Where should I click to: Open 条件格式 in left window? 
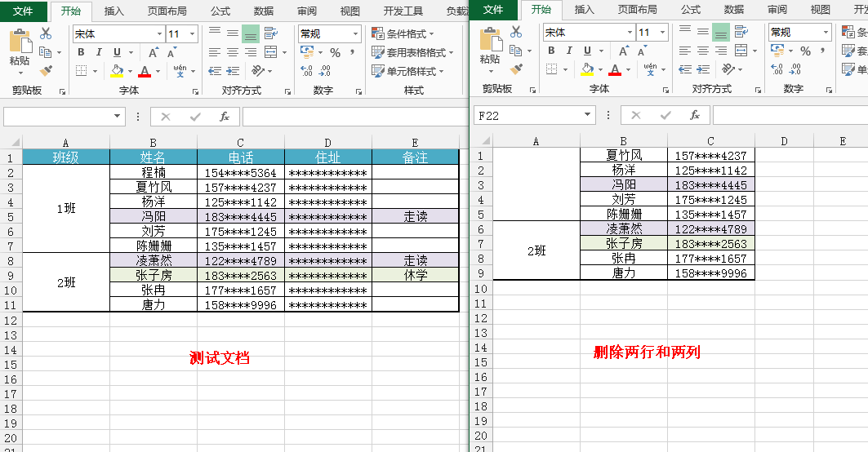click(x=403, y=33)
